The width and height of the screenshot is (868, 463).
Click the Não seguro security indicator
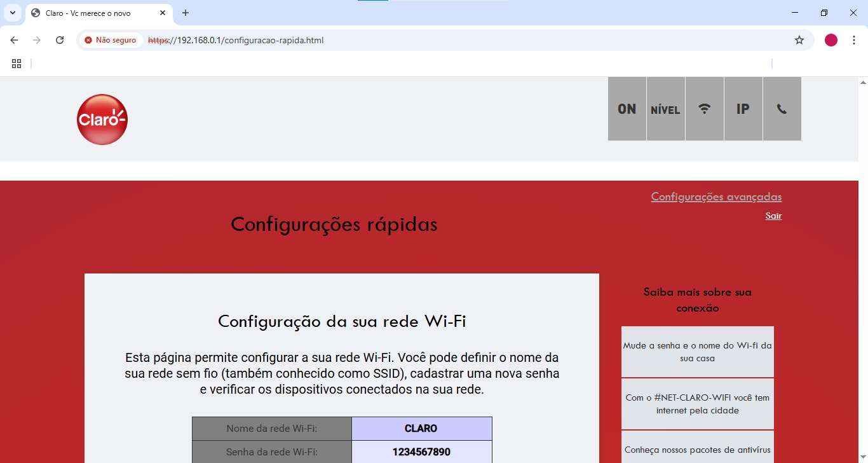click(111, 40)
